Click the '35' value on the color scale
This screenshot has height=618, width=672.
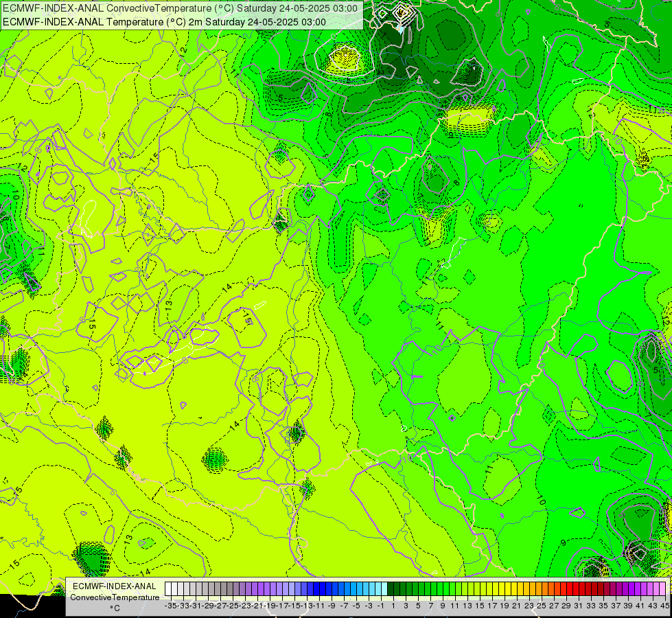point(603,606)
